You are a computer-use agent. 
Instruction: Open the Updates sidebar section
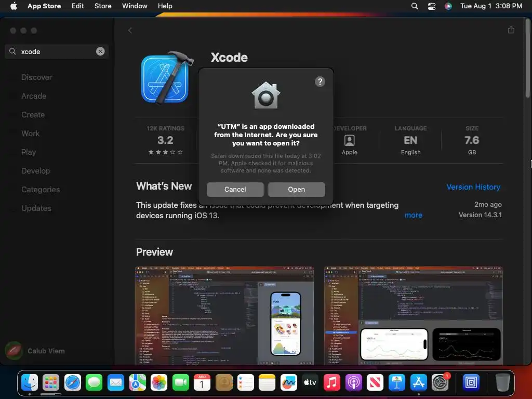pyautogui.click(x=36, y=208)
